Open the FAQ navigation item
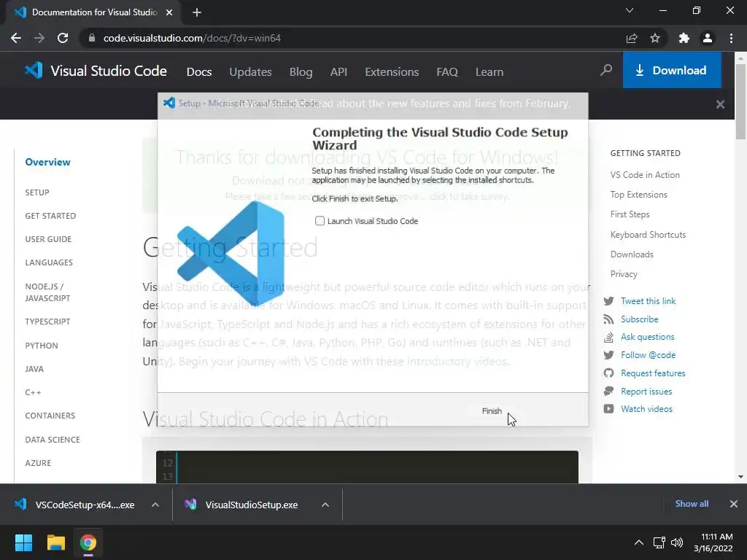 pos(447,72)
